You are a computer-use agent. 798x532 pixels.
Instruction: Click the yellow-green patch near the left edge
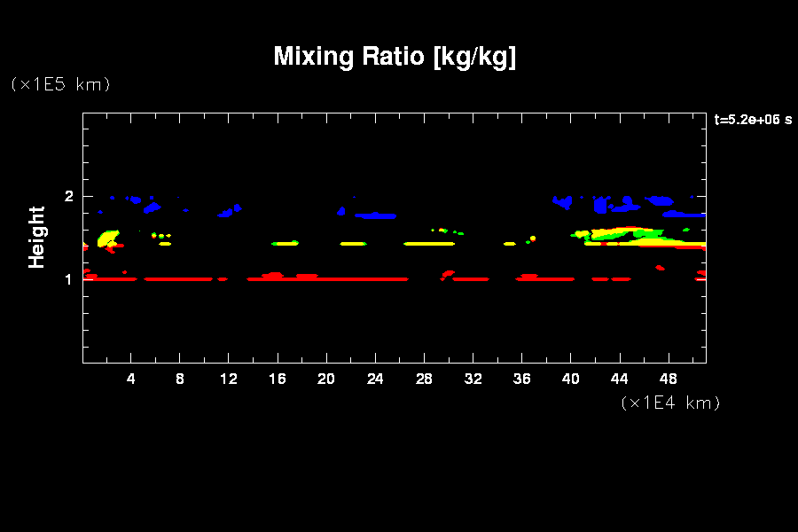108,239
